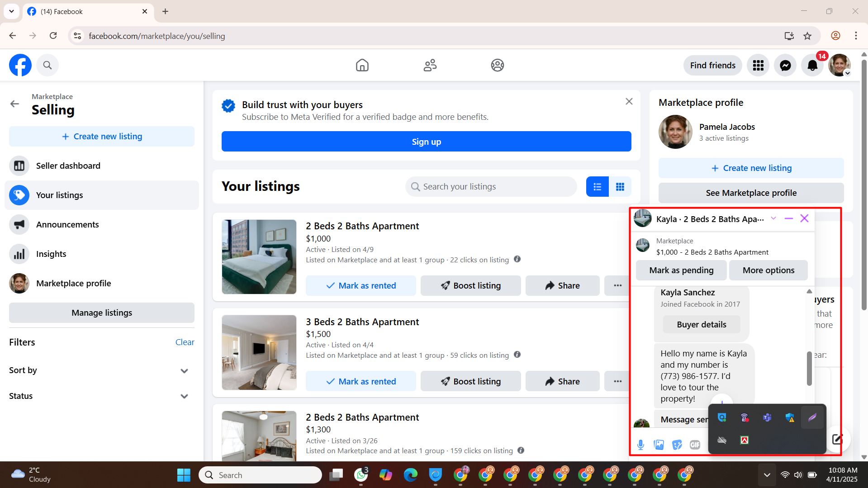This screenshot has width=868, height=488.
Task: Open Microsoft Teams tray icon
Action: click(x=767, y=417)
